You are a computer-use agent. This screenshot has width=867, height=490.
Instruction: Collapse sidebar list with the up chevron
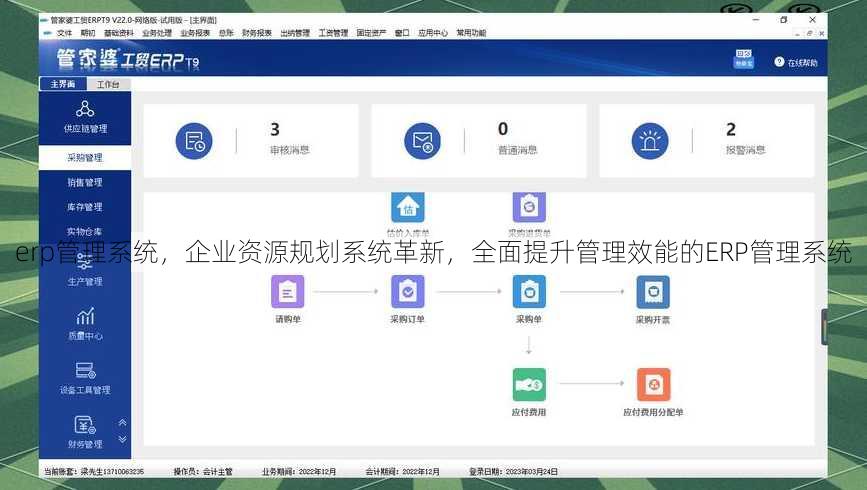[122, 423]
